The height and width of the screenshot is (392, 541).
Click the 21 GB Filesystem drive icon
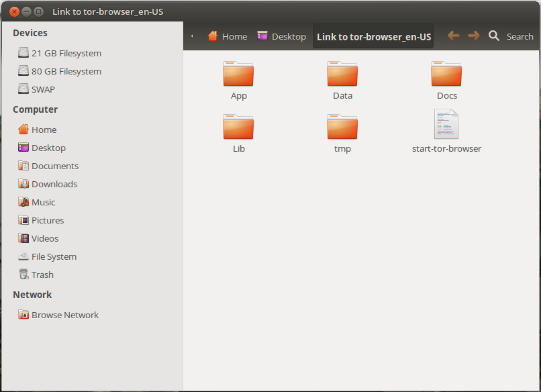pos(23,53)
